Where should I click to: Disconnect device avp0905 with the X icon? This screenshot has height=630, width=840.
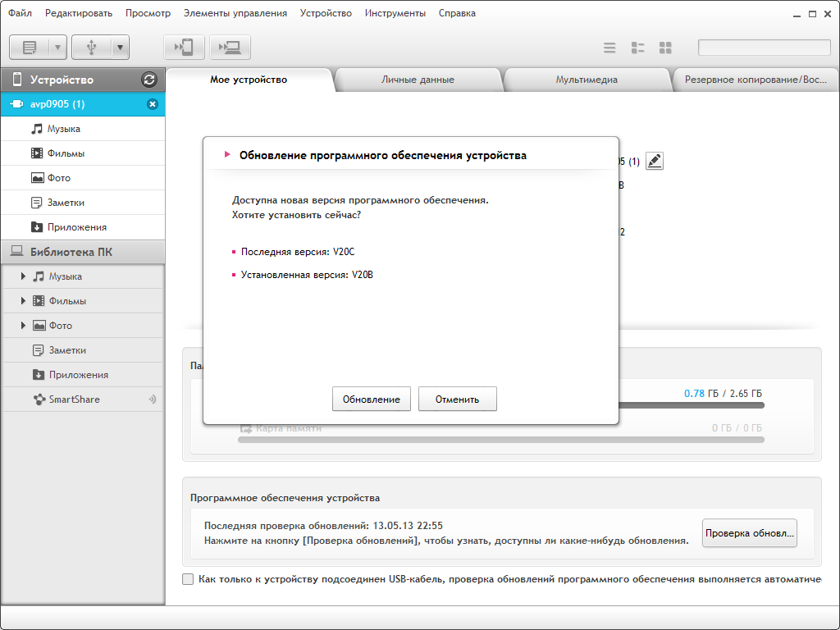pos(152,104)
